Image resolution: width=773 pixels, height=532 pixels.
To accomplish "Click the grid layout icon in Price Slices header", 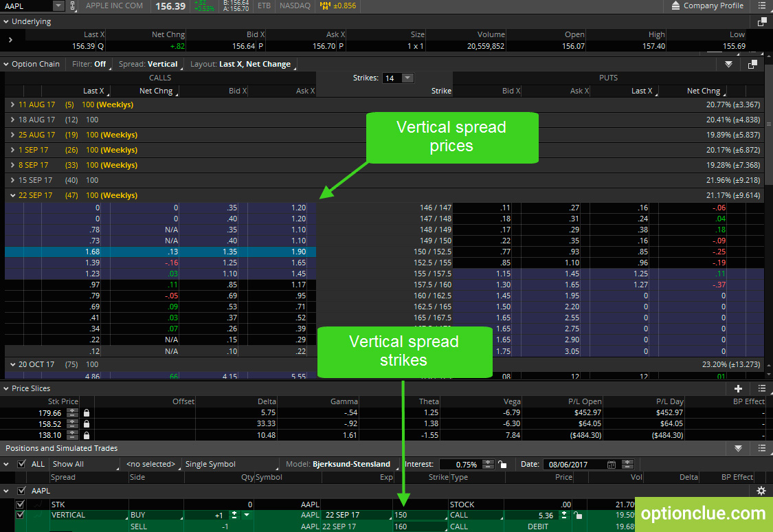I will coord(761,388).
